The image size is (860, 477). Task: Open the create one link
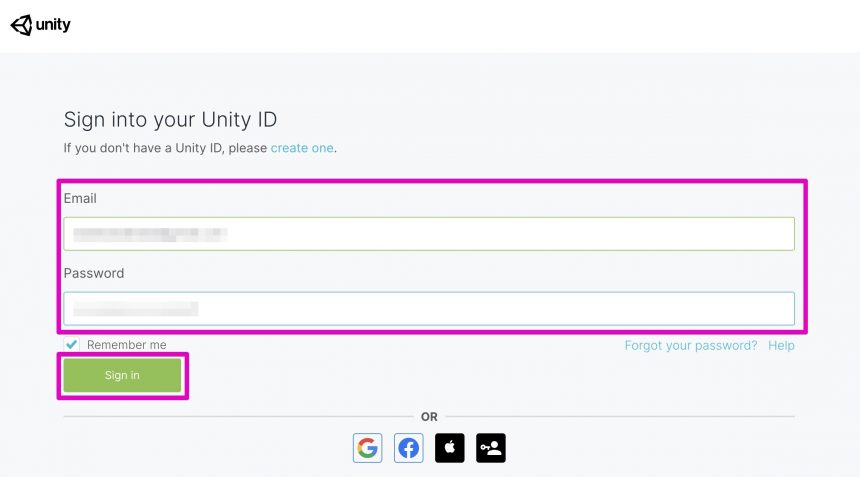coord(302,148)
